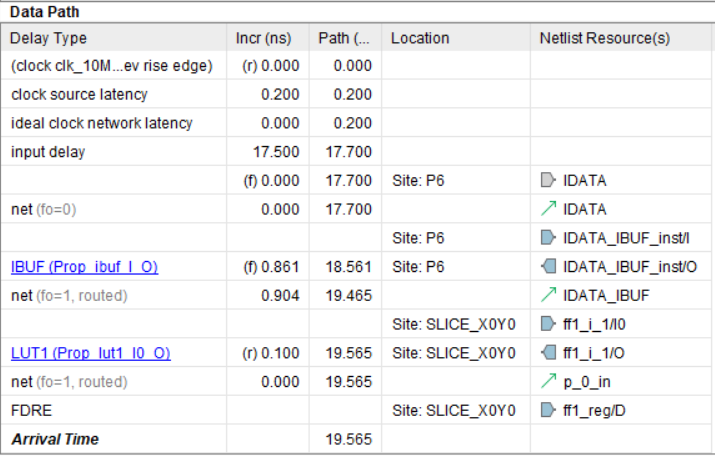
Task: Select the output pin icon for IDATA_IBUF_inst/O
Action: click(x=547, y=267)
